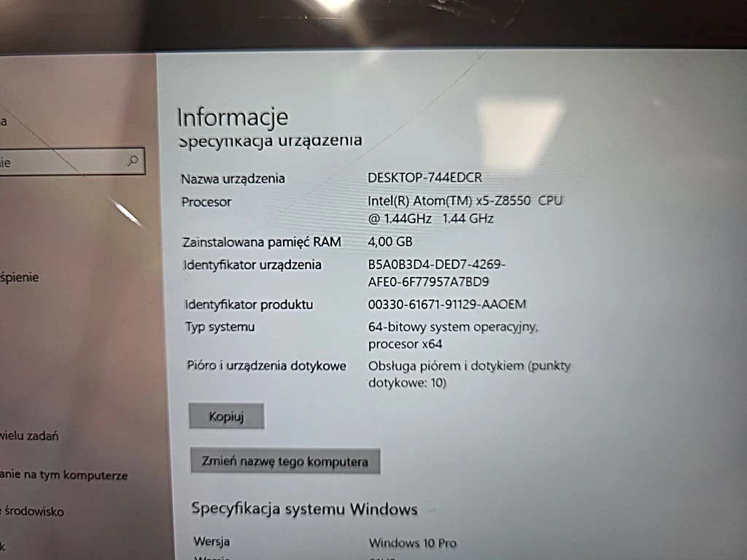Click the magnifier icon in the search box
Image resolution: width=747 pixels, height=560 pixels.
coord(133,161)
